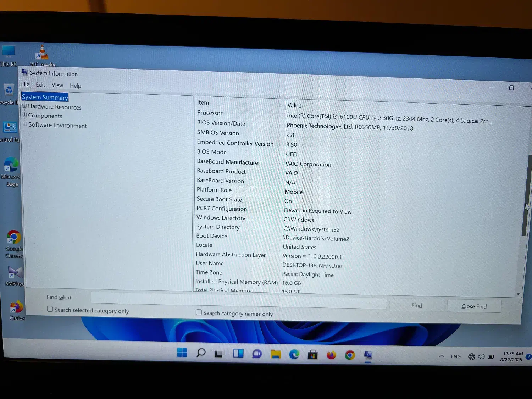This screenshot has width=532, height=399.
Task: Select the VLC media desktop shortcut
Action: click(x=42, y=56)
